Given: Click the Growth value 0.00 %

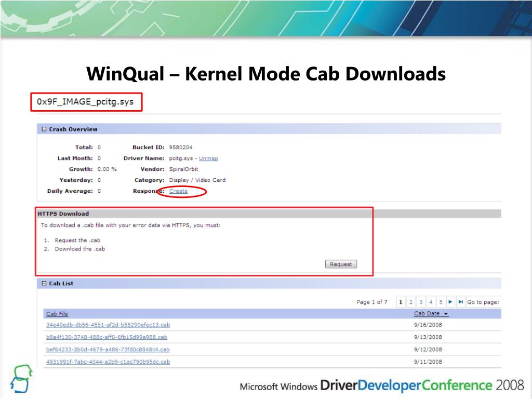Looking at the screenshot, I should tap(107, 169).
